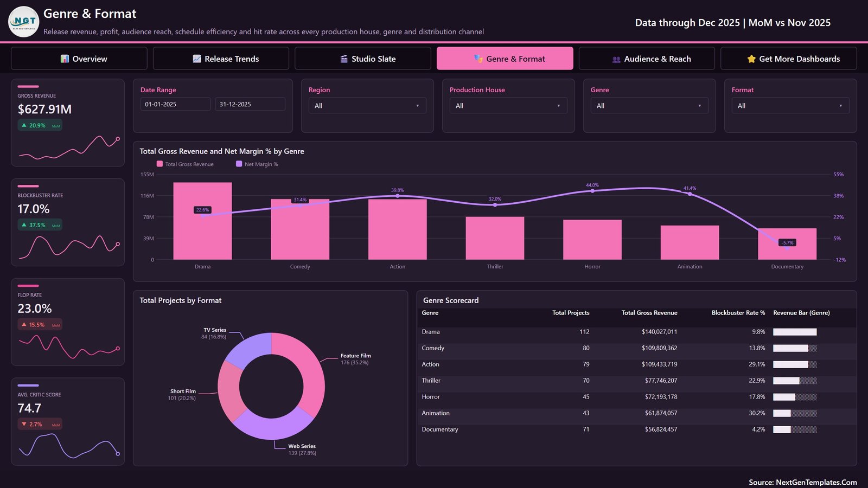Click the Overview tab chart icon
The image size is (868, 488).
(x=65, y=59)
